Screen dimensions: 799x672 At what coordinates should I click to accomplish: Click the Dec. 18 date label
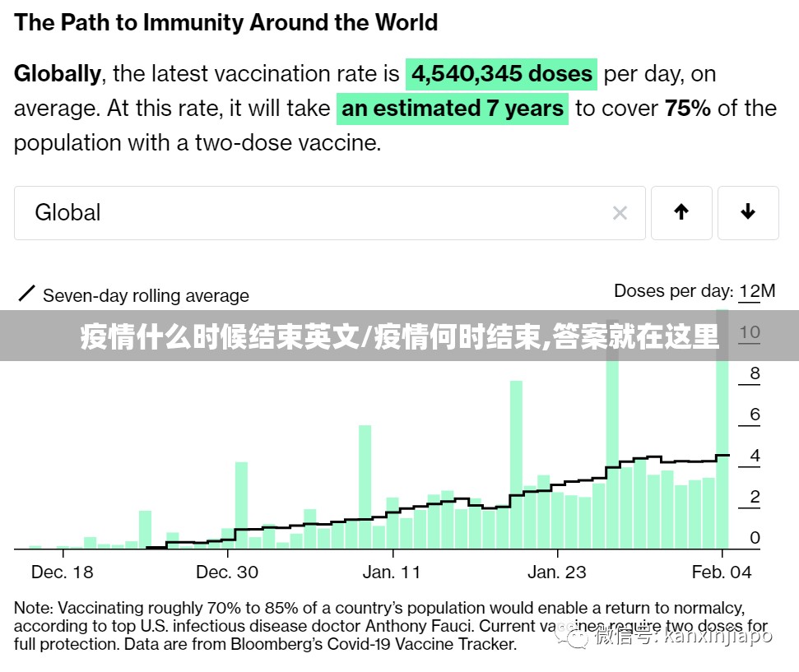click(x=63, y=572)
